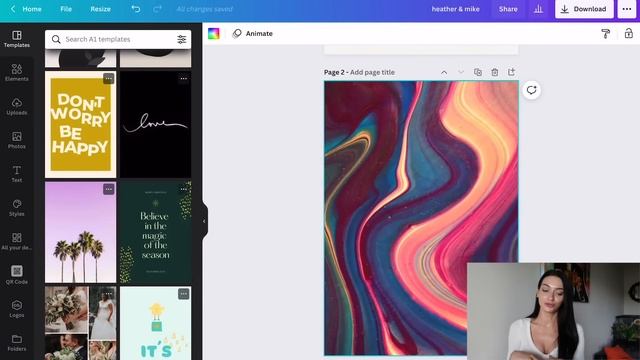The image size is (640, 360).
Task: Open options on Love script template
Action: pyautogui.click(x=184, y=78)
